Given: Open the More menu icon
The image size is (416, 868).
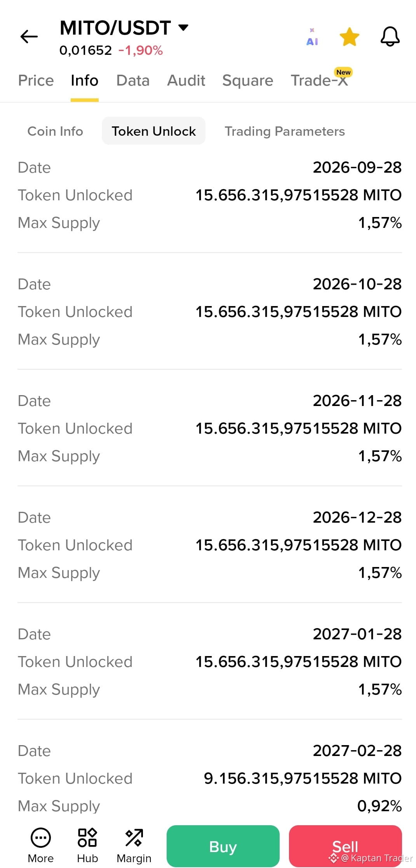Looking at the screenshot, I should [x=41, y=837].
